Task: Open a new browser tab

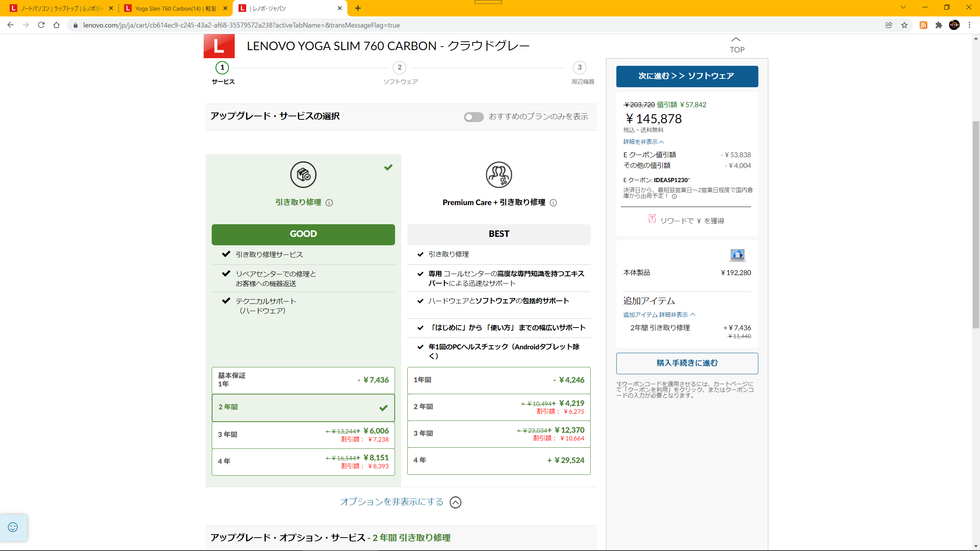Action: pyautogui.click(x=358, y=8)
